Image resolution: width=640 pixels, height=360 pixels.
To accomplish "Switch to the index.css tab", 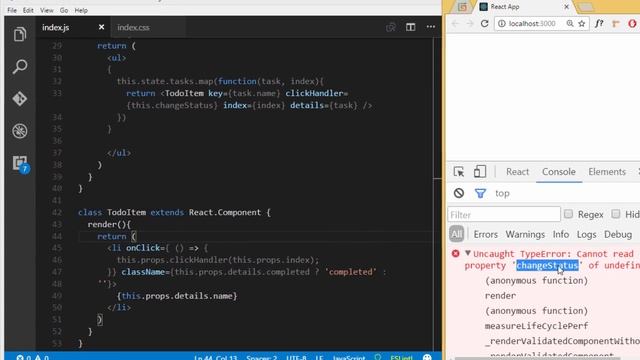I will (133, 27).
